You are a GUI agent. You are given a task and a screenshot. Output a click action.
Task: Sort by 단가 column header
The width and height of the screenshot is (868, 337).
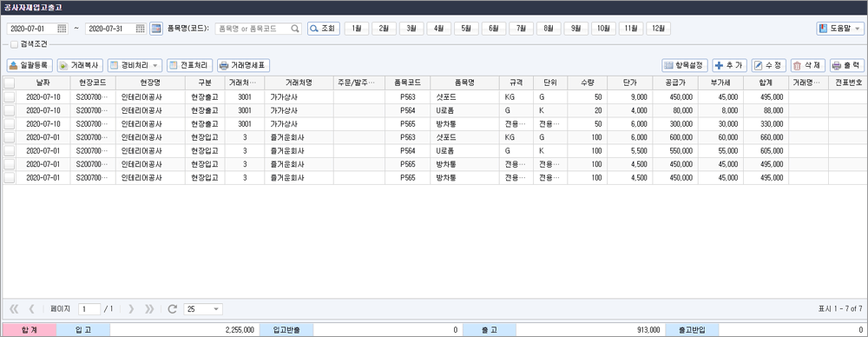(x=630, y=83)
